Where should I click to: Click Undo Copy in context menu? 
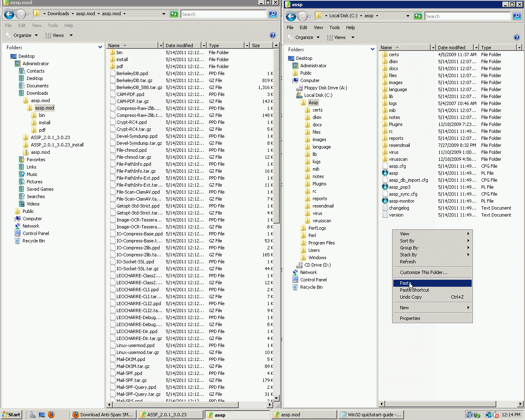[432, 297]
